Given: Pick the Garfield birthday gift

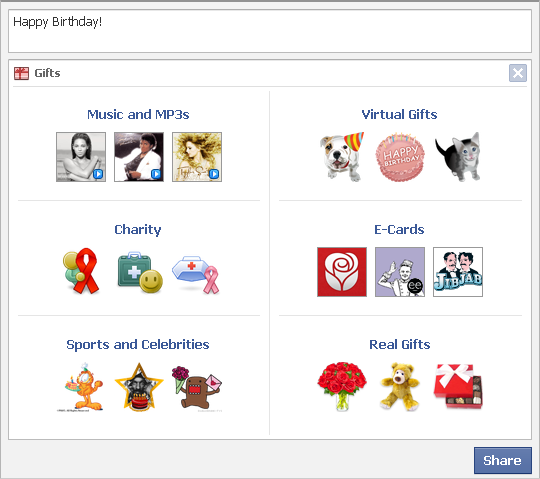Looking at the screenshot, I should coord(83,387).
